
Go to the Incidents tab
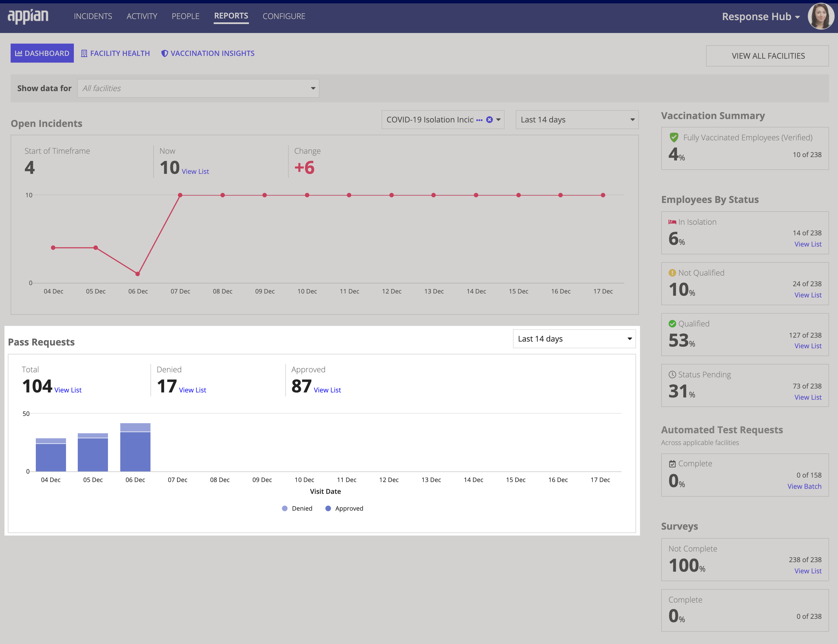pos(93,16)
